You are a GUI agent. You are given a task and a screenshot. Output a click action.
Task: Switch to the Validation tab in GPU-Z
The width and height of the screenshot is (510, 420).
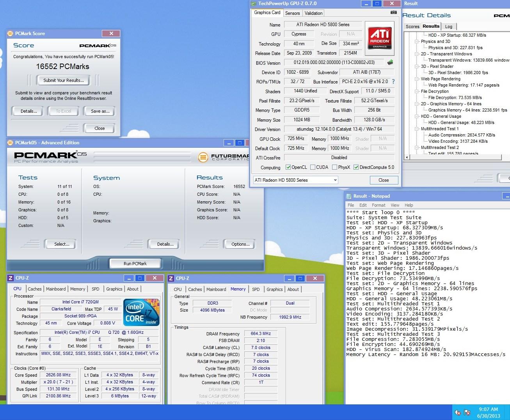tap(313, 13)
